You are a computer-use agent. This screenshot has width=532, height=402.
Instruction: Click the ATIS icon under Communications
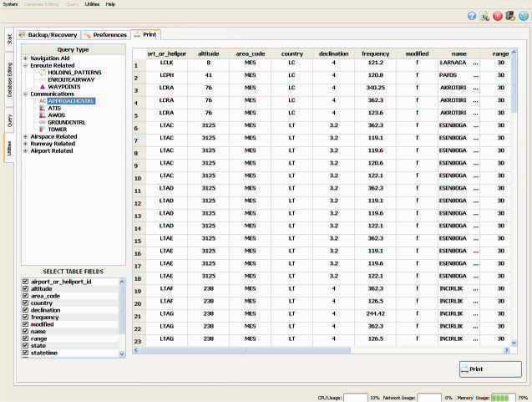(43, 108)
